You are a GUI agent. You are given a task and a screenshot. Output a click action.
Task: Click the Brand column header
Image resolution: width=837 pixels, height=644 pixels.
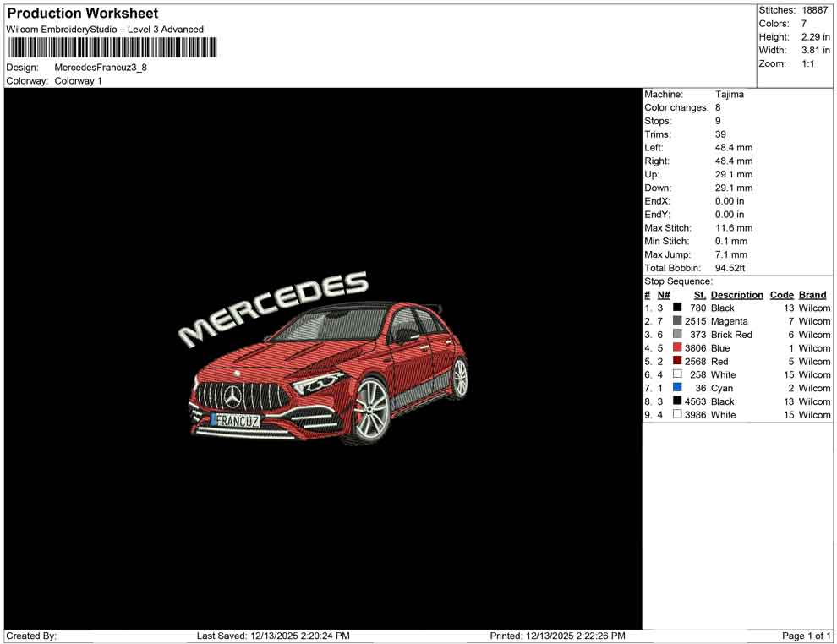[x=812, y=294]
